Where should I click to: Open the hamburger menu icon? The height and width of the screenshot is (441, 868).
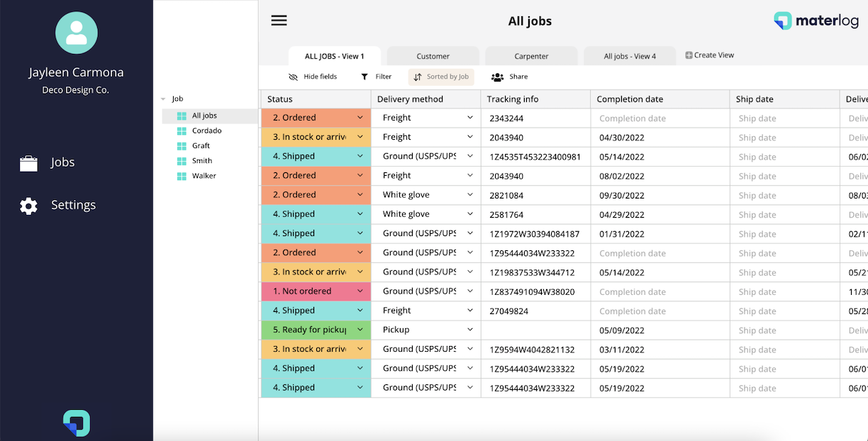pos(279,21)
